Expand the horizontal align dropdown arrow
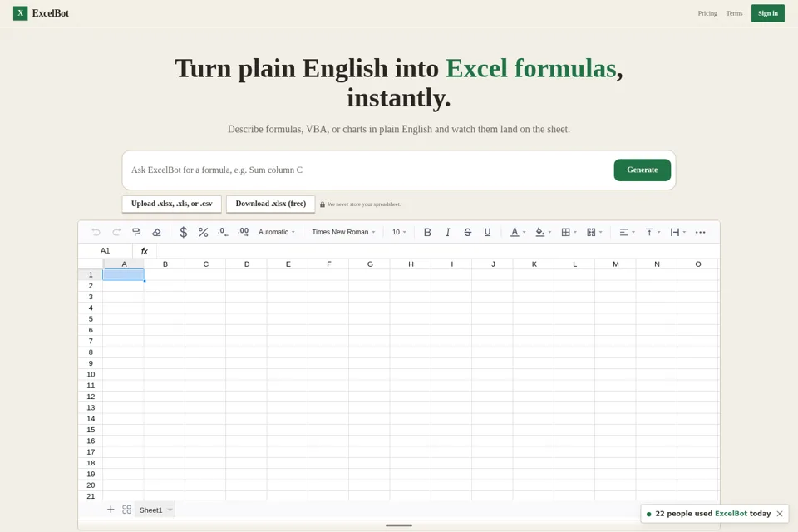This screenshot has width=798, height=532. pos(633,232)
